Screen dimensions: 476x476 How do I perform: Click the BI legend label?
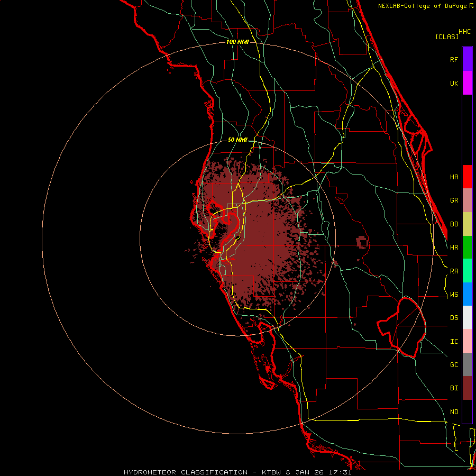coord(454,388)
